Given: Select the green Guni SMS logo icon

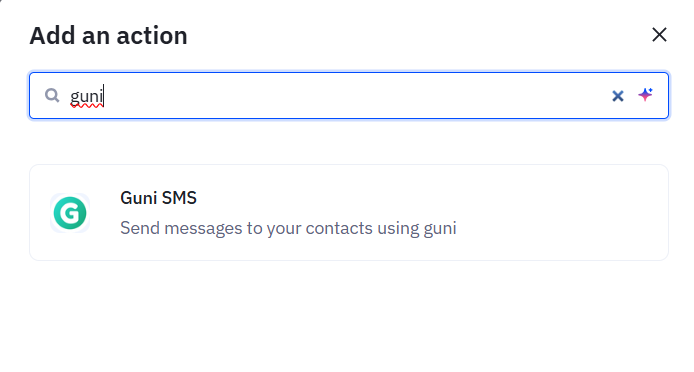Looking at the screenshot, I should [70, 213].
